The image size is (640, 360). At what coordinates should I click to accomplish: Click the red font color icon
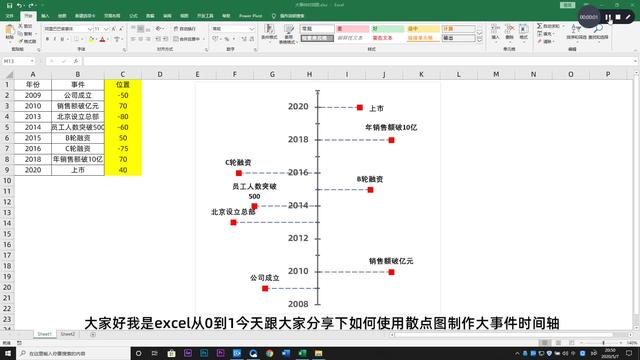point(102,39)
